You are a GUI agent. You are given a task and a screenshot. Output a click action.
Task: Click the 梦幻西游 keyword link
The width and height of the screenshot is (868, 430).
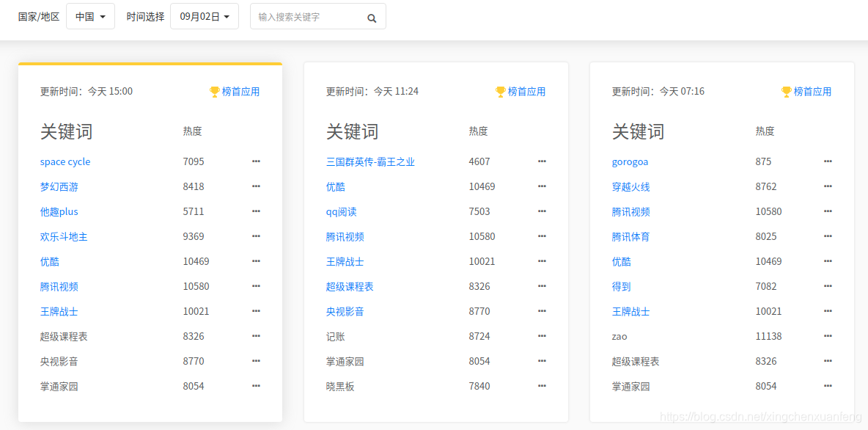[59, 186]
